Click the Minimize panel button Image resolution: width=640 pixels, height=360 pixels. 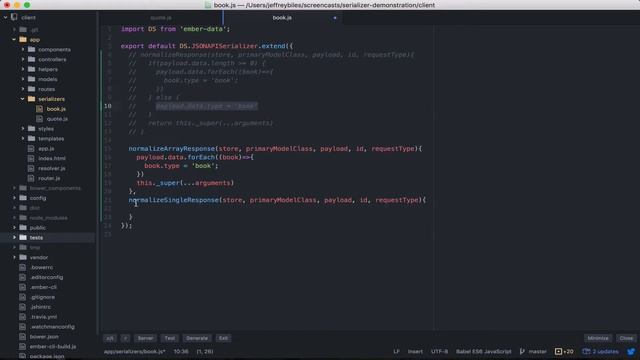click(598, 338)
